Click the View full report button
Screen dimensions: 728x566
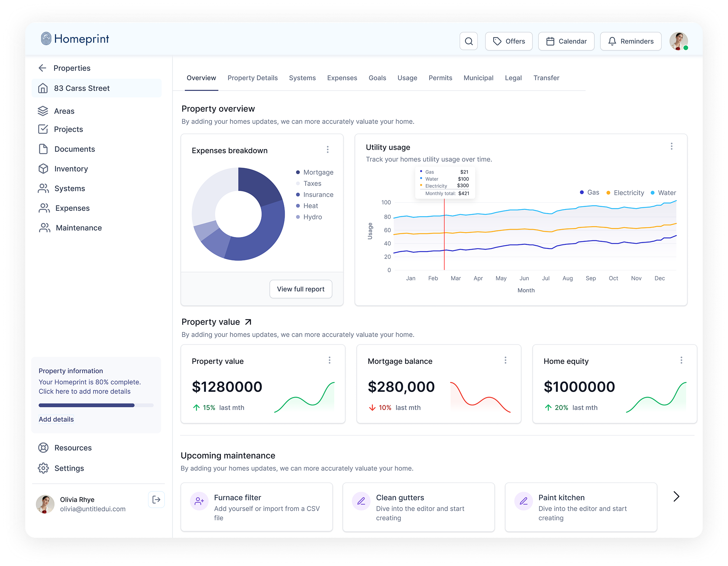[x=301, y=289]
